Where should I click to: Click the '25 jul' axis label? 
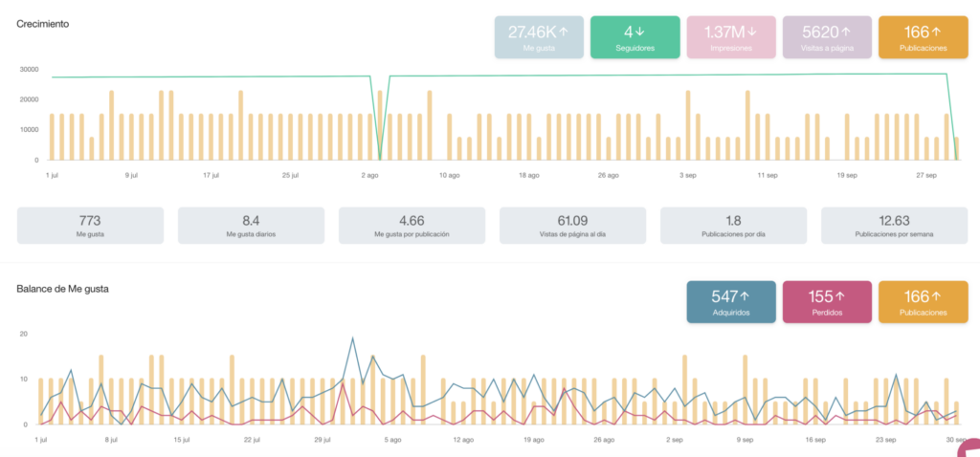[x=290, y=175]
